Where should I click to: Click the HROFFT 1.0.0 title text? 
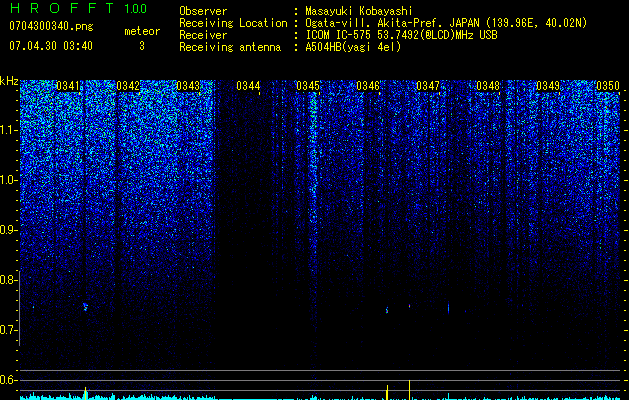point(78,8)
